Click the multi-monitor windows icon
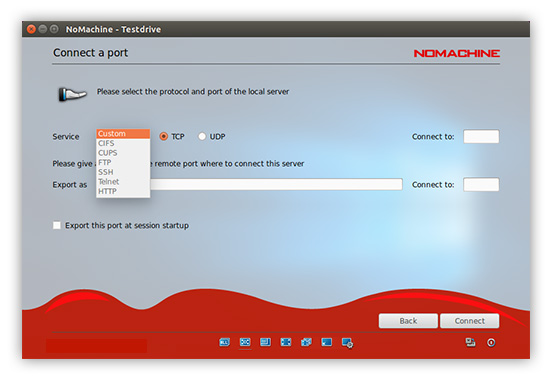The image size is (552, 378). (306, 342)
